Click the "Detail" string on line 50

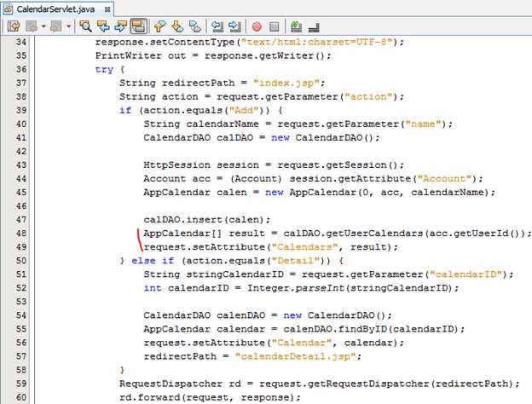click(295, 261)
